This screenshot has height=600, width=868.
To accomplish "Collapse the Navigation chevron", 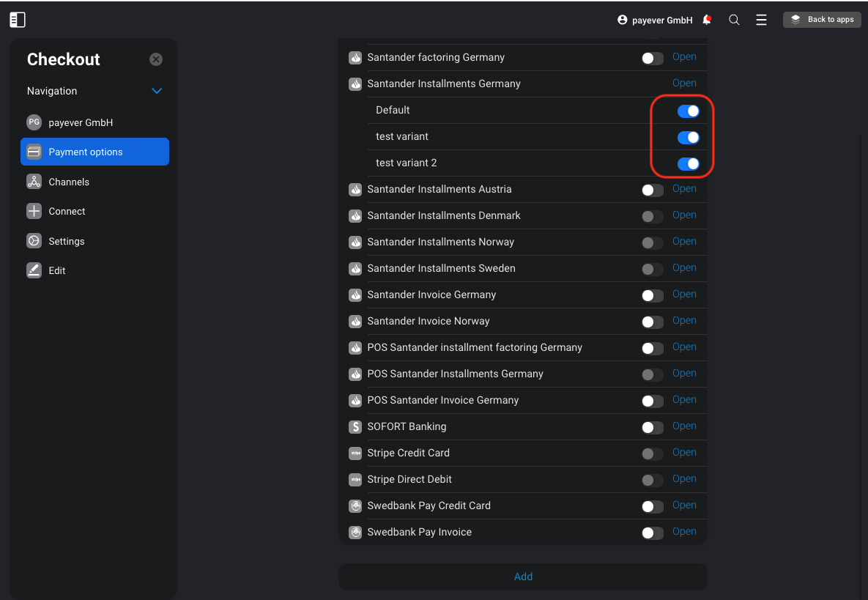I will [x=157, y=91].
